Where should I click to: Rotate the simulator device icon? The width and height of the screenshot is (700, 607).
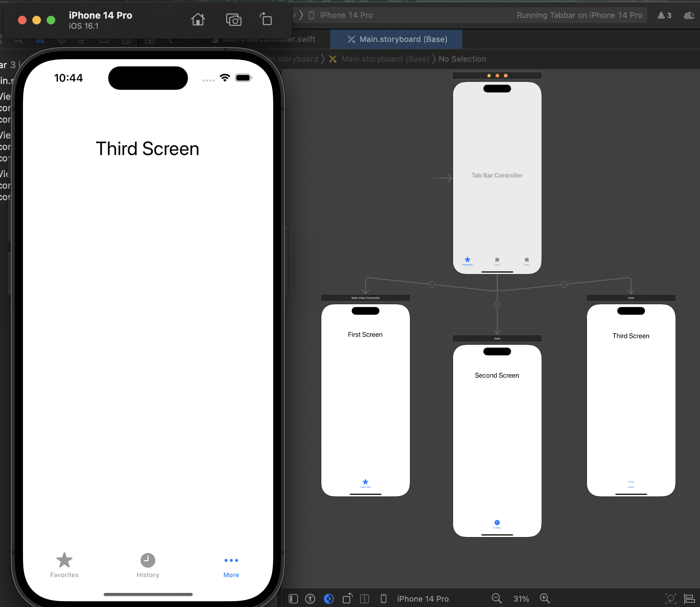[266, 19]
